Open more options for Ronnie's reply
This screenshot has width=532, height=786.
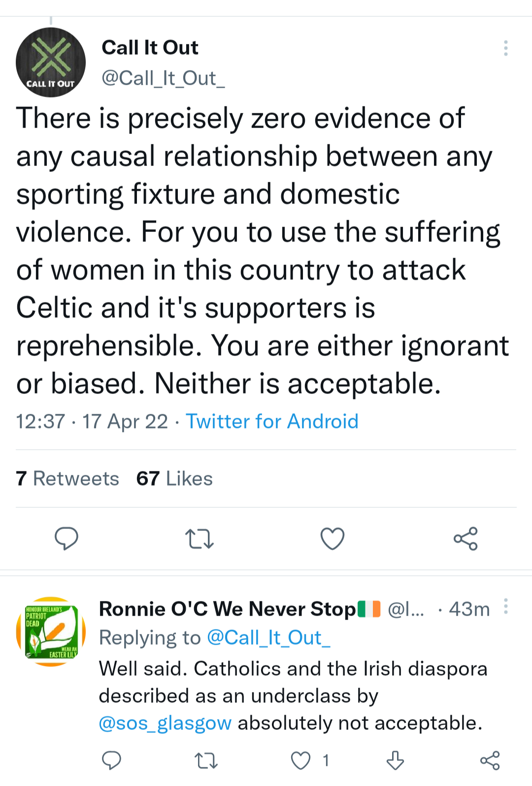tap(506, 607)
